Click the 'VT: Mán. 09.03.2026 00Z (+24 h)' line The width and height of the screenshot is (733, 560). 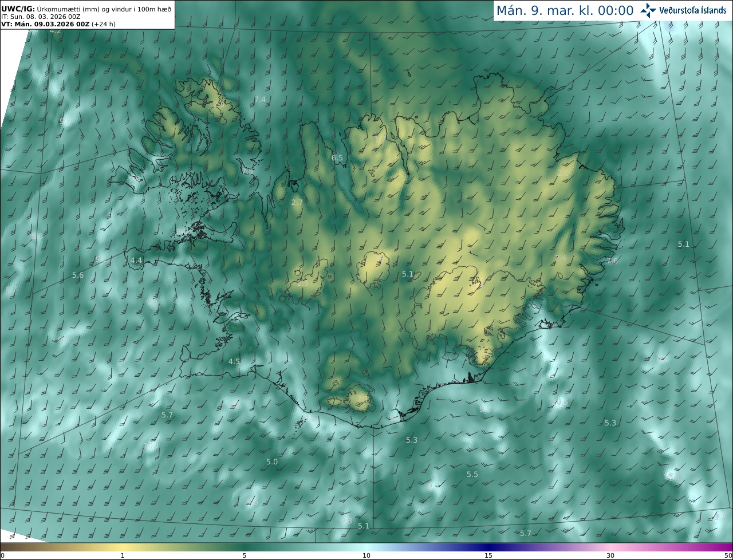58,24
